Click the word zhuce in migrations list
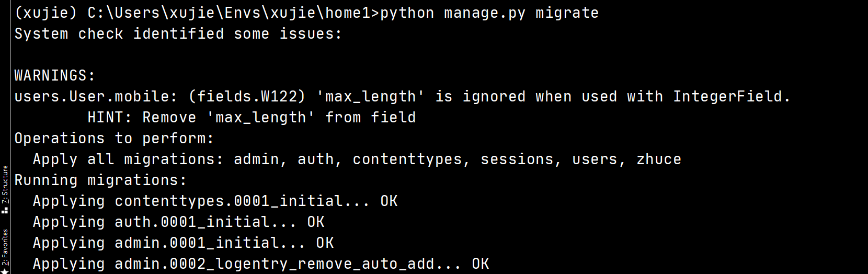Viewport: 868px width, 274px height. click(659, 159)
